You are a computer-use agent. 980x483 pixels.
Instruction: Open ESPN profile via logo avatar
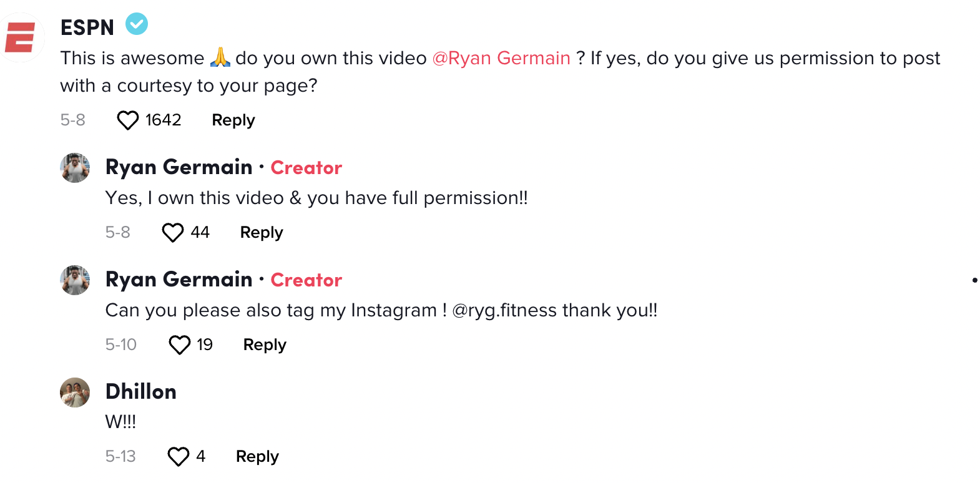(21, 37)
